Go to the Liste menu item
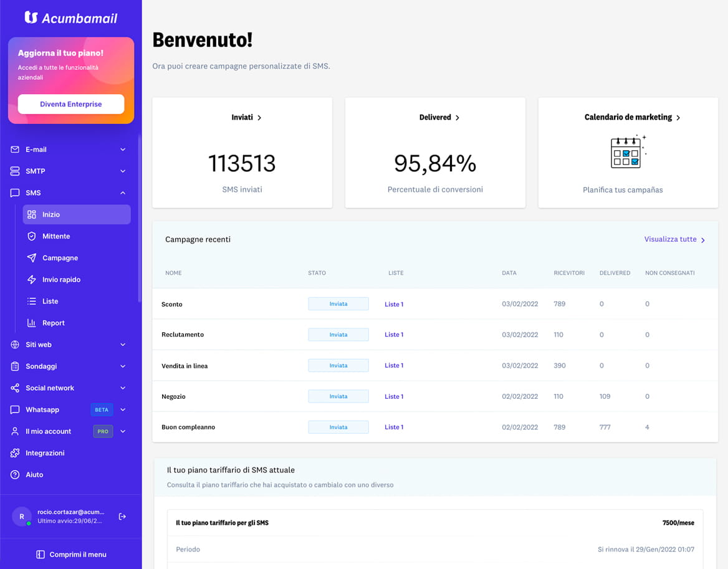This screenshot has height=569, width=728. 77,301
